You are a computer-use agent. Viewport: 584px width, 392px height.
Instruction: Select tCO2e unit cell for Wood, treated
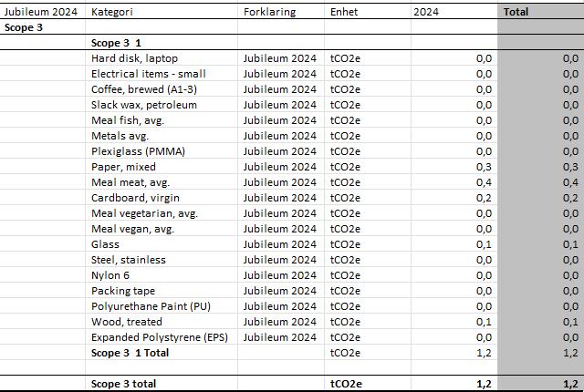(345, 322)
